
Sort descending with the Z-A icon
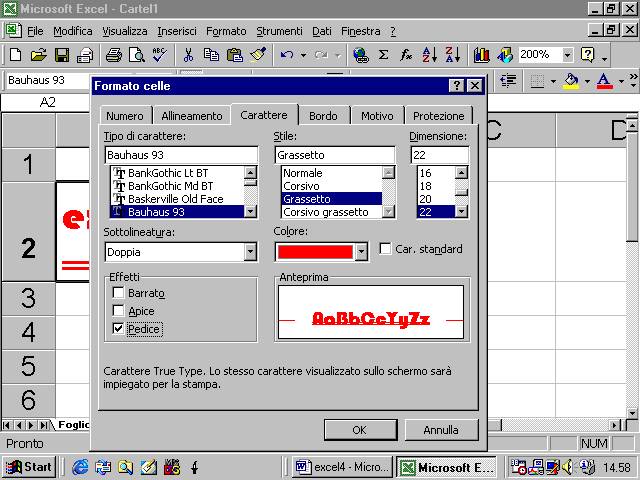coord(453,54)
